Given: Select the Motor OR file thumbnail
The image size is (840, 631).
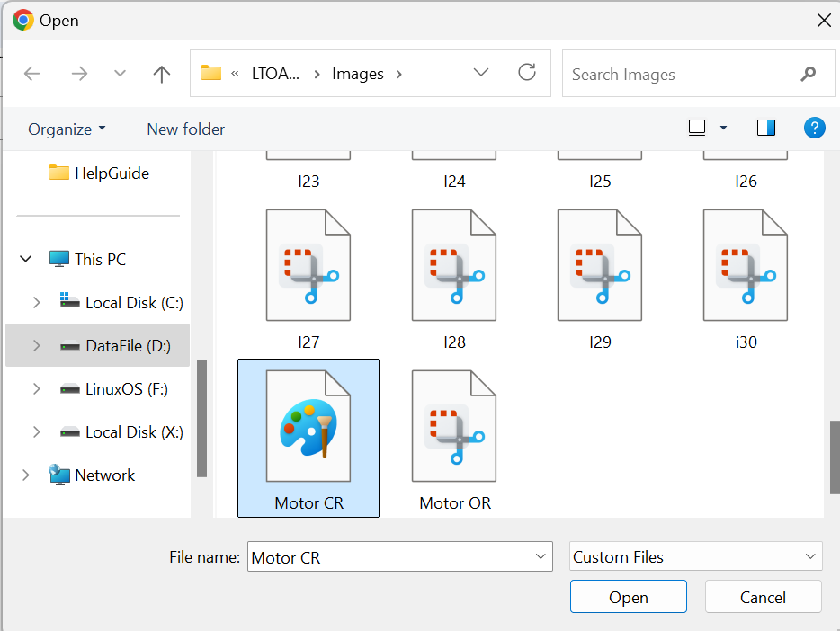Looking at the screenshot, I should pos(454,427).
